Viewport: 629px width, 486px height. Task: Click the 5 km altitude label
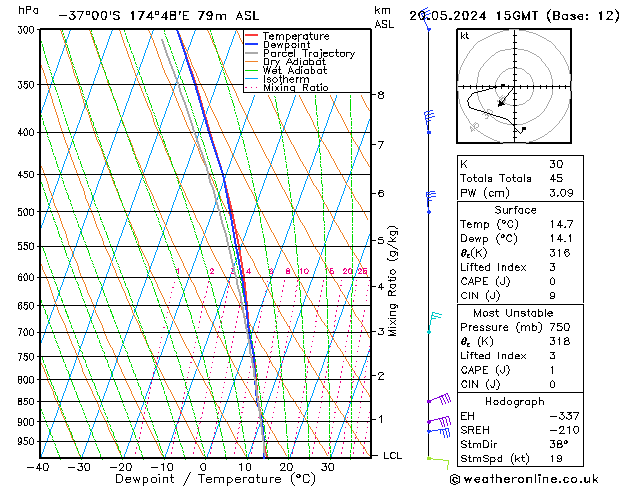(x=381, y=240)
